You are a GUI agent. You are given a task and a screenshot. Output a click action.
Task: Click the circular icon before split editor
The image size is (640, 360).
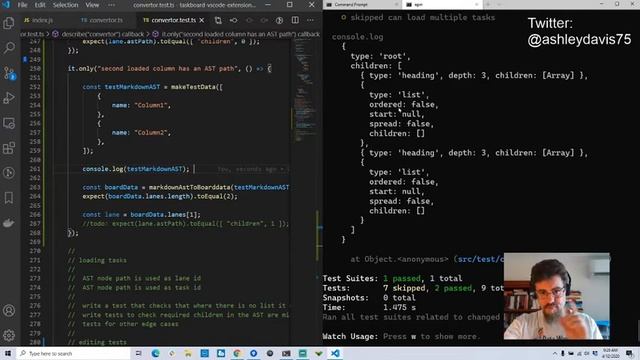(280, 20)
